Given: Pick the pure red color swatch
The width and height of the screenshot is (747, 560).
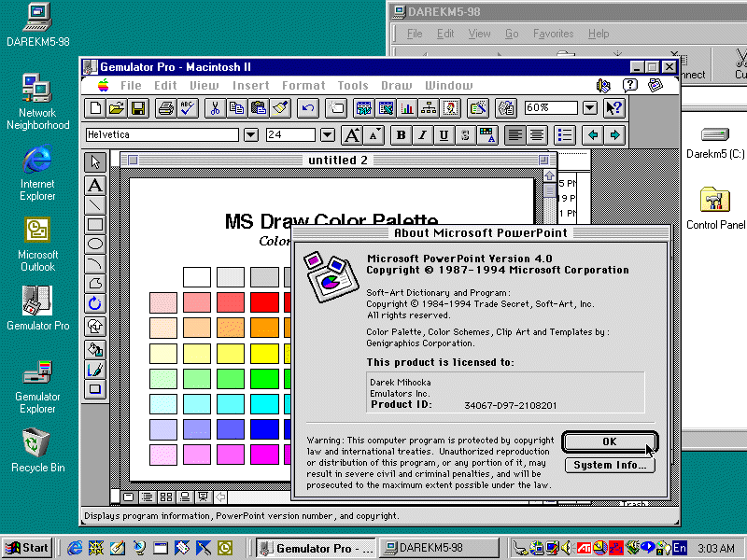Looking at the screenshot, I should [x=264, y=302].
